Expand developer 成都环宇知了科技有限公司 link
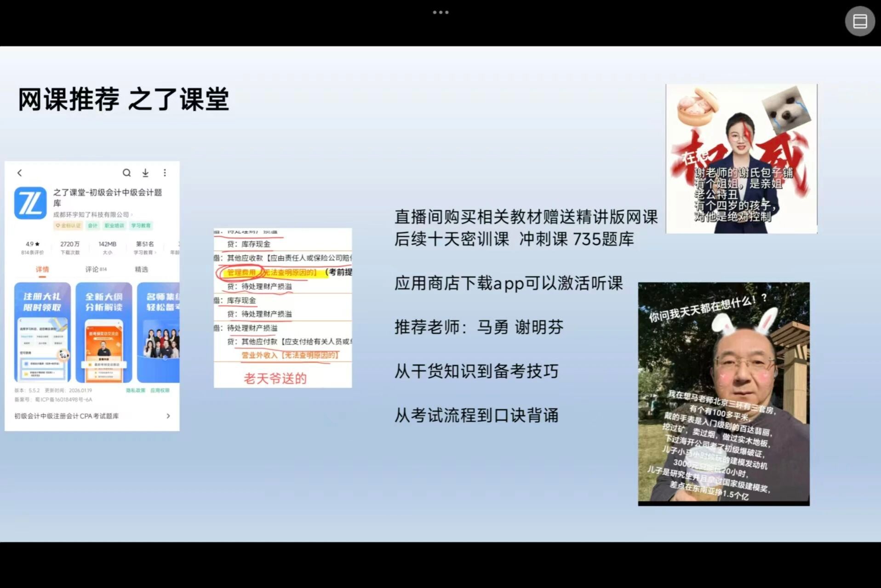 pyautogui.click(x=92, y=215)
